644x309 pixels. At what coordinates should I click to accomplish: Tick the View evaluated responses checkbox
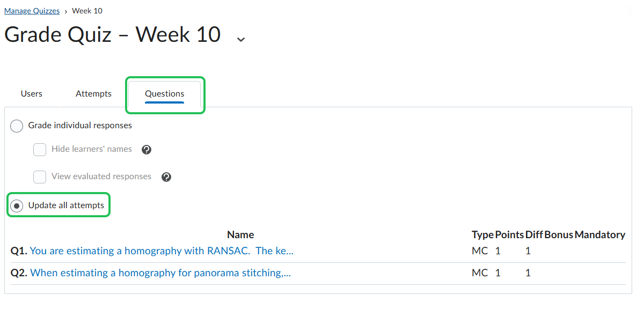pyautogui.click(x=40, y=177)
